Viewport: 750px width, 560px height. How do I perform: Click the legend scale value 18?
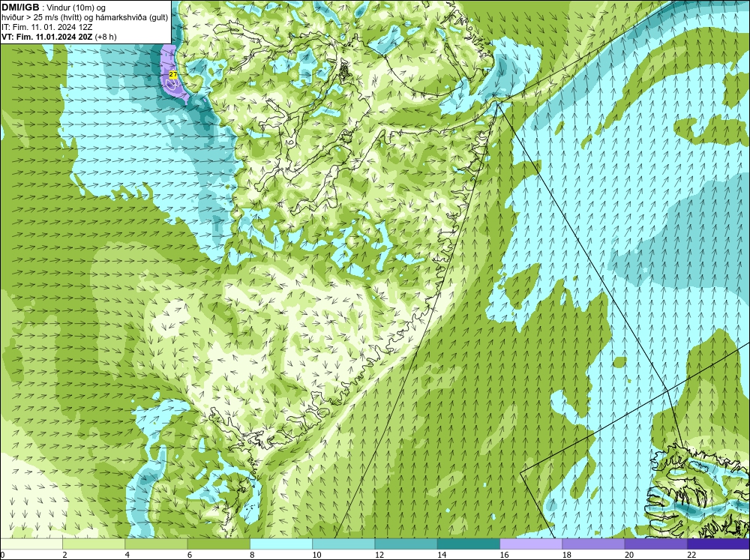click(x=566, y=555)
